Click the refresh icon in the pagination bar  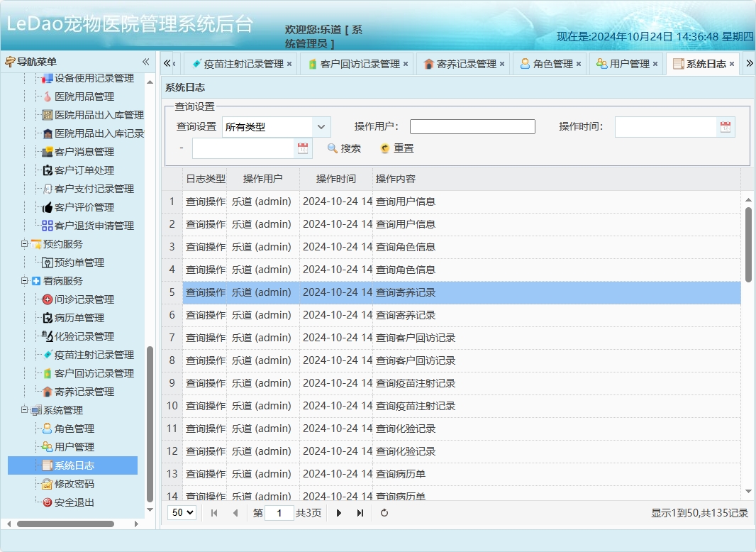click(384, 512)
